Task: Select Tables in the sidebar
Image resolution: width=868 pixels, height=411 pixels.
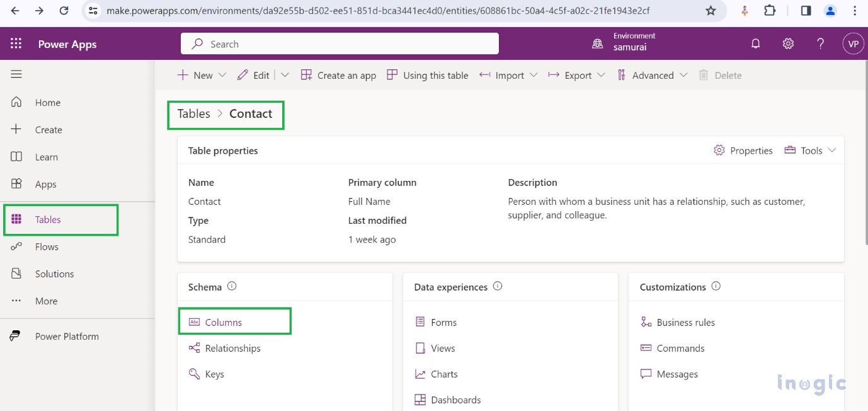Action: pos(48,219)
